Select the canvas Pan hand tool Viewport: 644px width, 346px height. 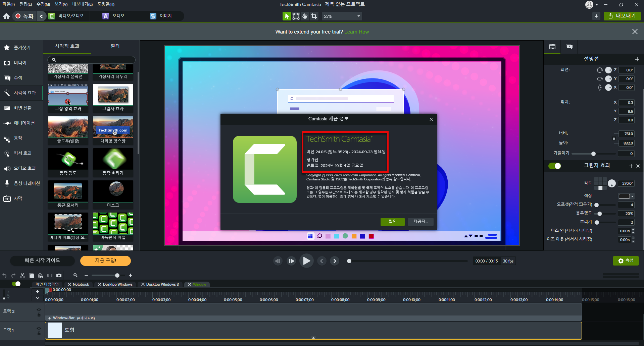305,16
